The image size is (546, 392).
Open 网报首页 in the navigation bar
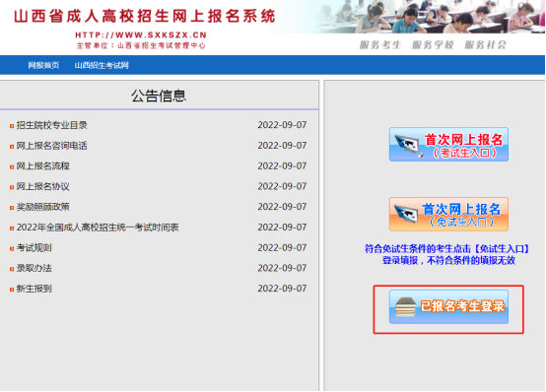pos(43,65)
